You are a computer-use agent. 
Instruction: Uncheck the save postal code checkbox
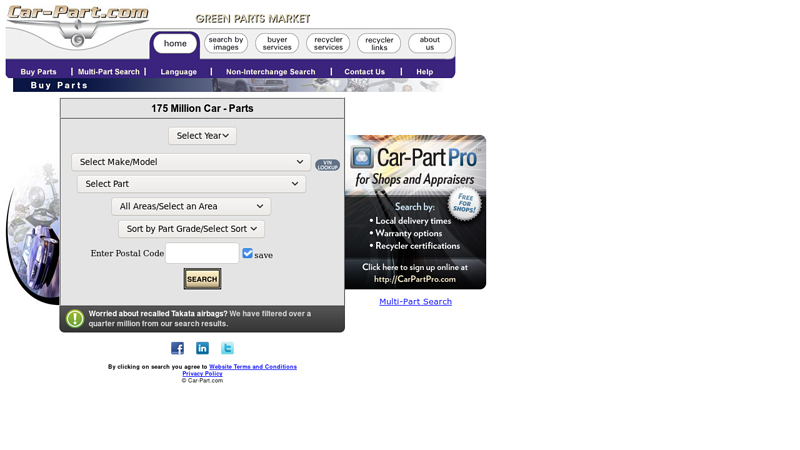(x=247, y=254)
